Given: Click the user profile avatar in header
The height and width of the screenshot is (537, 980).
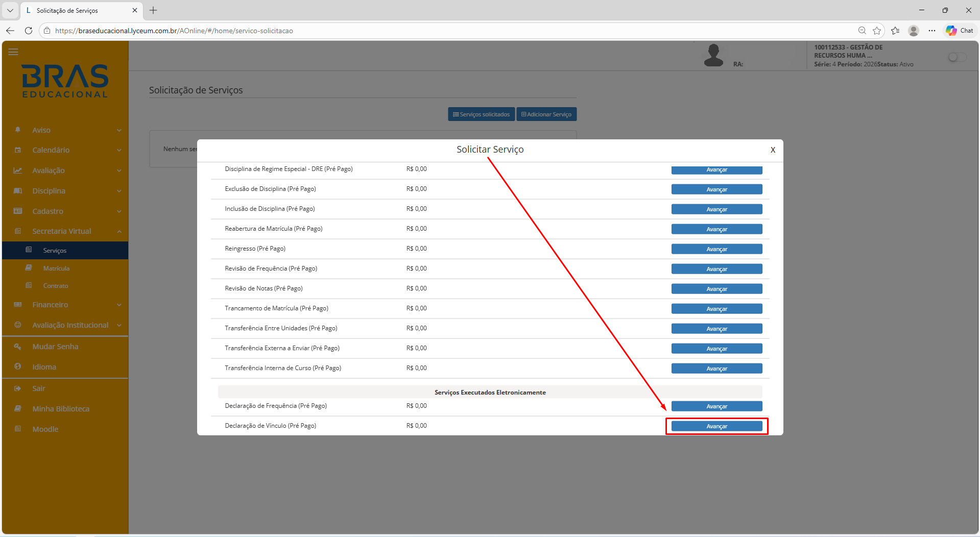Looking at the screenshot, I should tap(713, 55).
